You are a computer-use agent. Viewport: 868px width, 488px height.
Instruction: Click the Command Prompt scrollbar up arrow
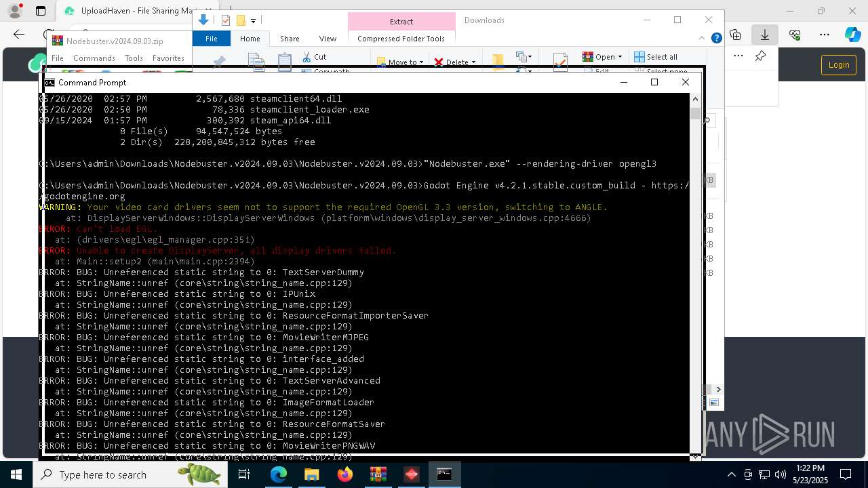click(695, 99)
